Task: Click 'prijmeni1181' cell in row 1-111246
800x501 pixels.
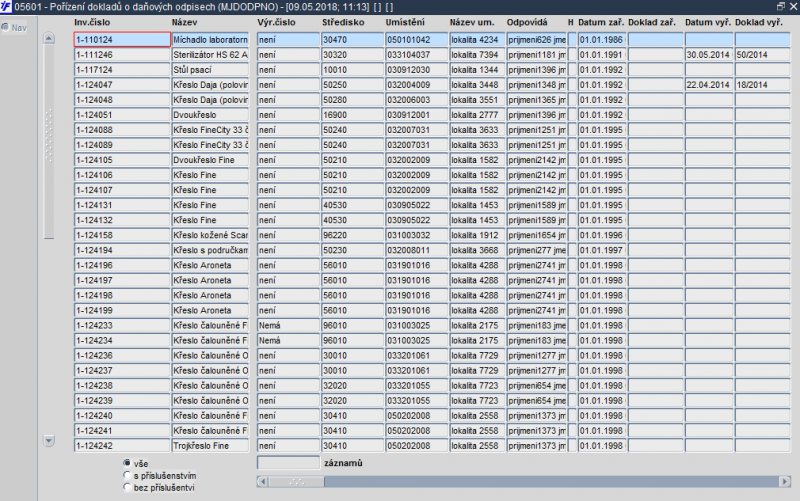Action: 536,55
